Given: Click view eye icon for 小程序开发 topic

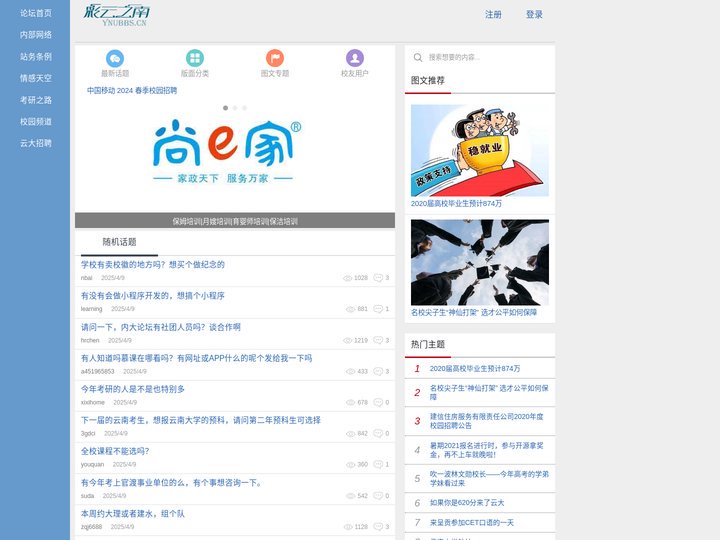Looking at the screenshot, I should [x=350, y=309].
